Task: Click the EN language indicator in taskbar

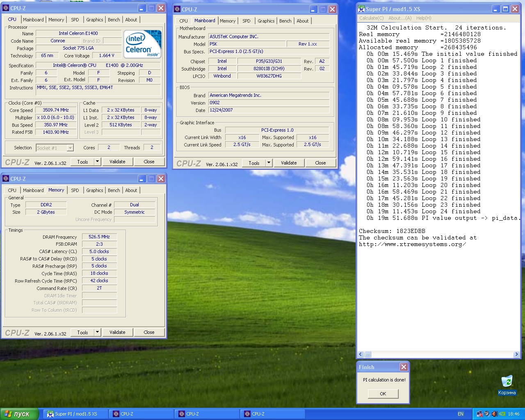Action: (461, 414)
